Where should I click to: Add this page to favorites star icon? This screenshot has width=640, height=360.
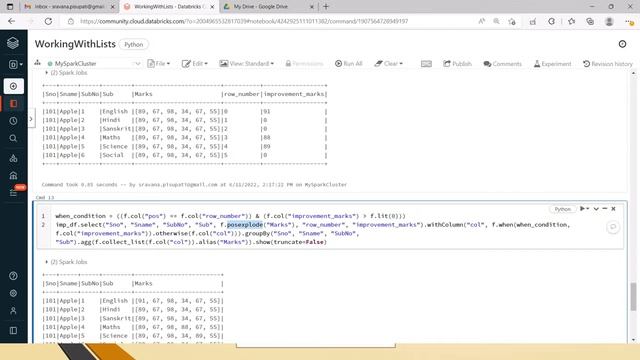click(x=512, y=21)
